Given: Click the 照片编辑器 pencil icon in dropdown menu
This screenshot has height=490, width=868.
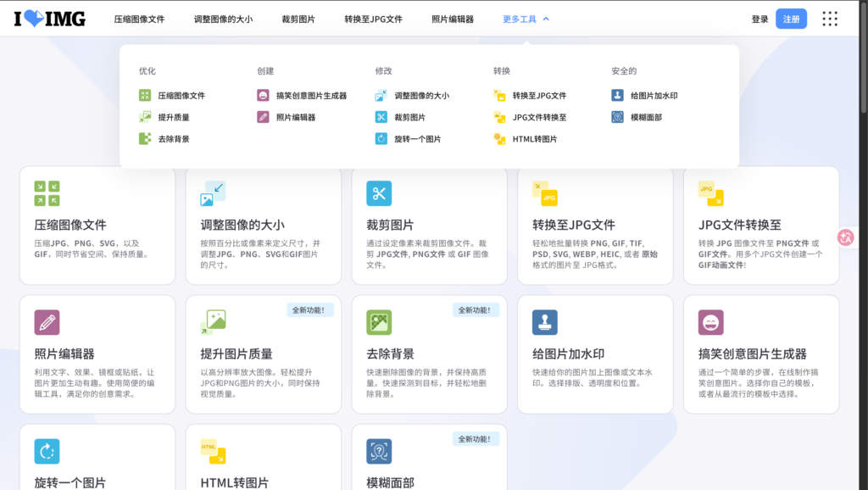Looking at the screenshot, I should click(263, 117).
